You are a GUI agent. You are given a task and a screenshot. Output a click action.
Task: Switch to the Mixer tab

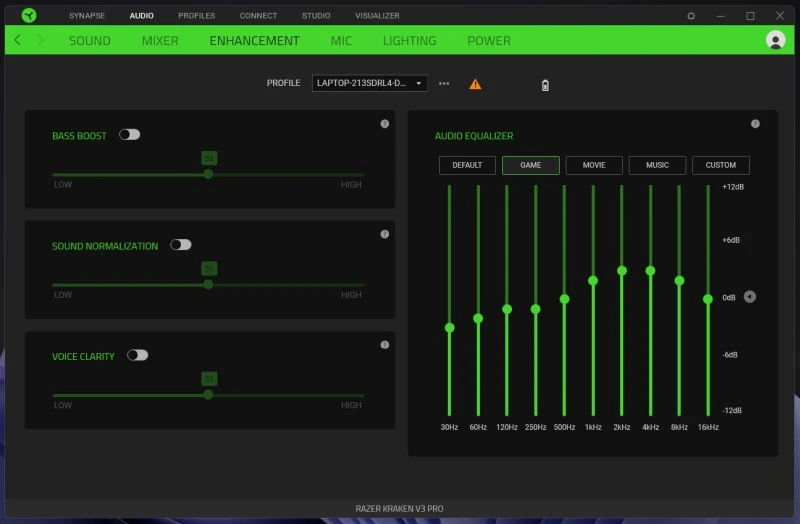click(160, 41)
